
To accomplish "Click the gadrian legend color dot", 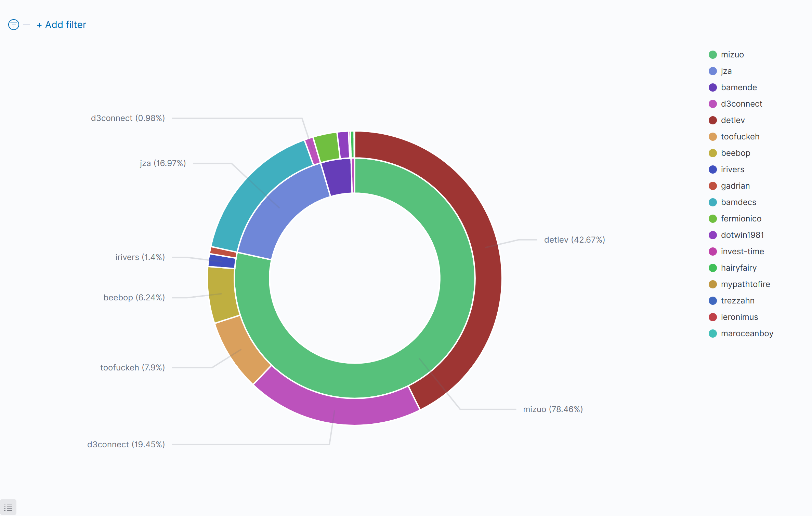I will point(713,186).
